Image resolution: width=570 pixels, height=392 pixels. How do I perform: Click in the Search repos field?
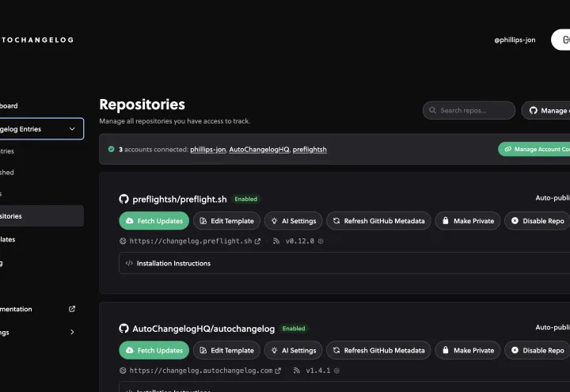469,110
